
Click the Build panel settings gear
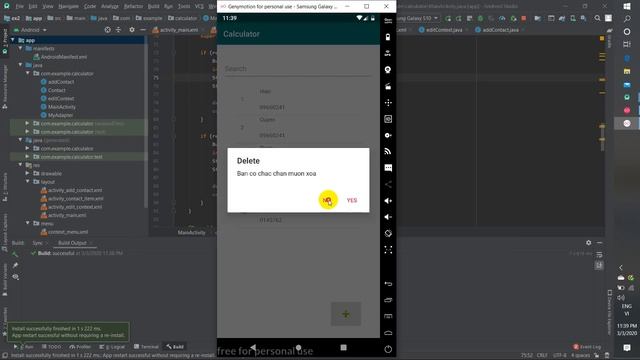point(589,242)
